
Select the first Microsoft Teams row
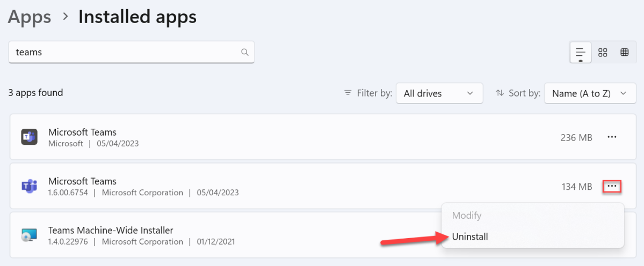tap(323, 137)
